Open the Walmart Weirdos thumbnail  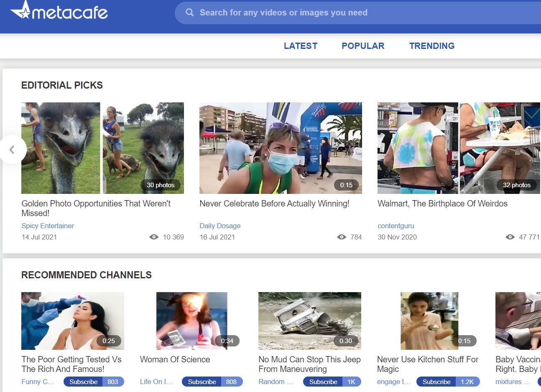pyautogui.click(x=459, y=148)
